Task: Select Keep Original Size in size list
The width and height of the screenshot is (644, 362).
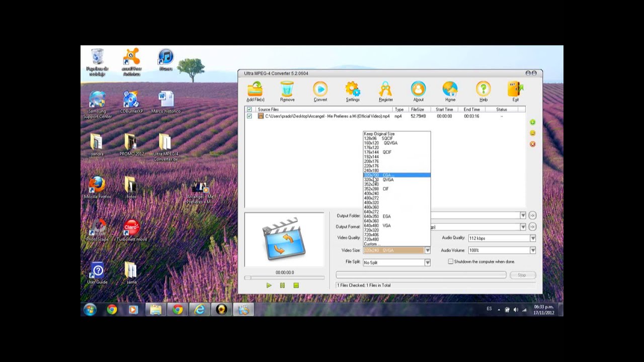Action: [397, 134]
